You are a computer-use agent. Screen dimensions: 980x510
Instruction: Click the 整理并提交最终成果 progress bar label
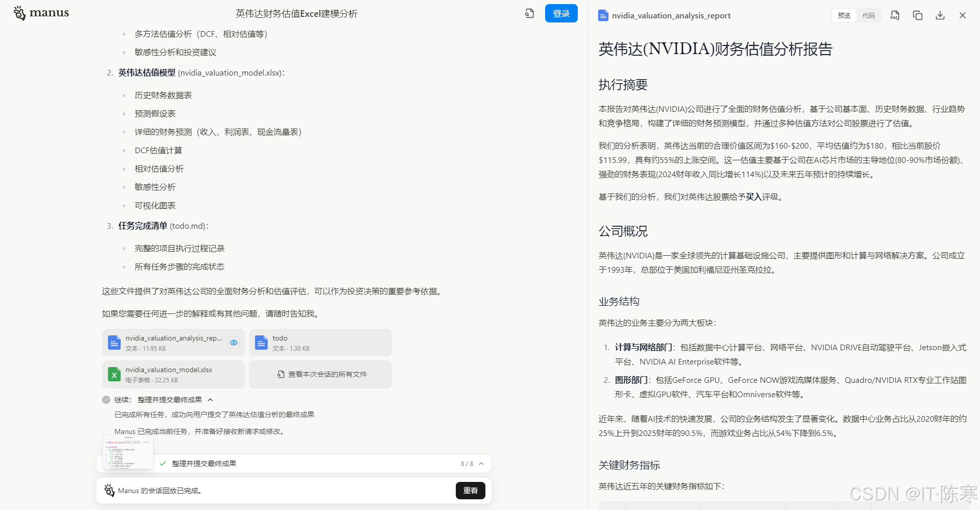click(204, 464)
